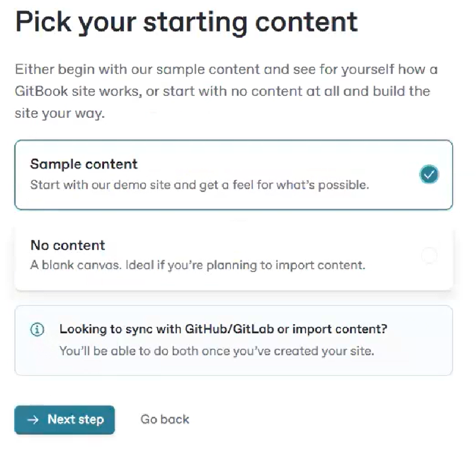
Task: Click the 'Sample content' title text
Action: (x=84, y=164)
